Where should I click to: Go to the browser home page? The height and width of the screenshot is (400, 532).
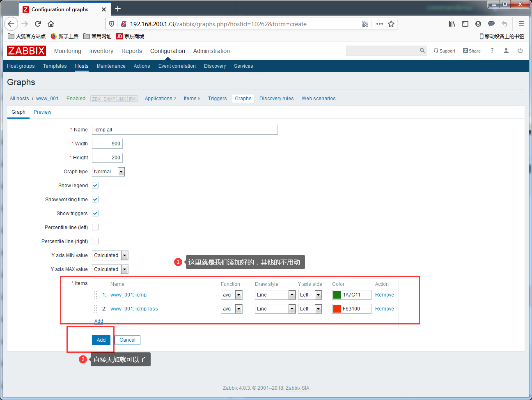click(51, 24)
